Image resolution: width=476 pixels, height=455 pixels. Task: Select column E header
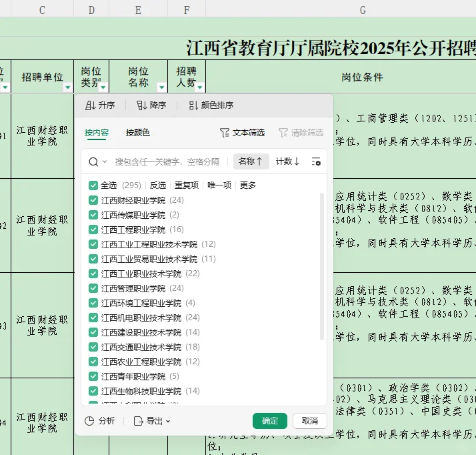click(138, 10)
